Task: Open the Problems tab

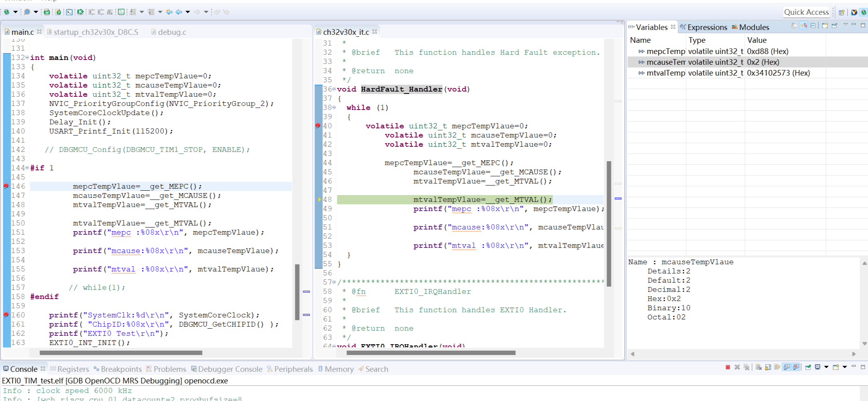Action: click(166, 369)
